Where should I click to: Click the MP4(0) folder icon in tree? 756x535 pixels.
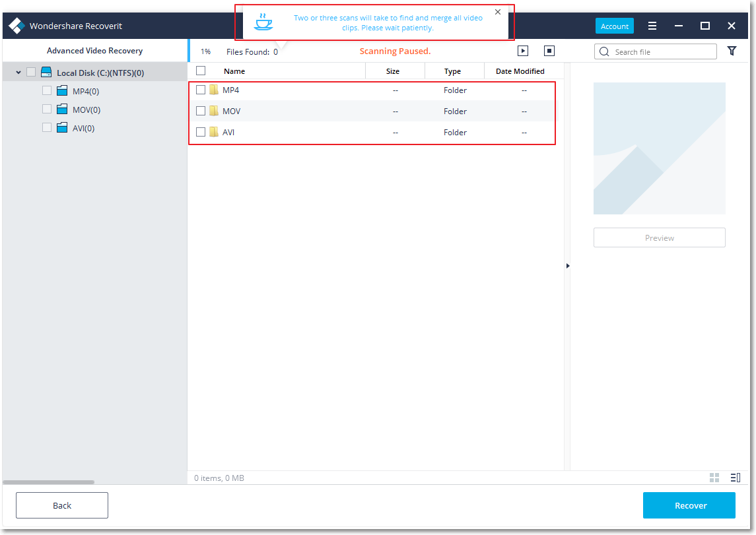coord(61,90)
